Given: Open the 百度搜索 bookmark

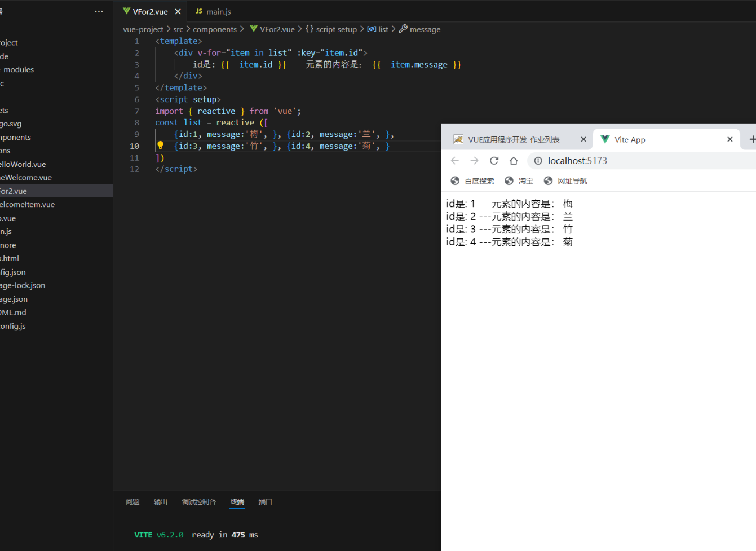Looking at the screenshot, I should pos(473,181).
